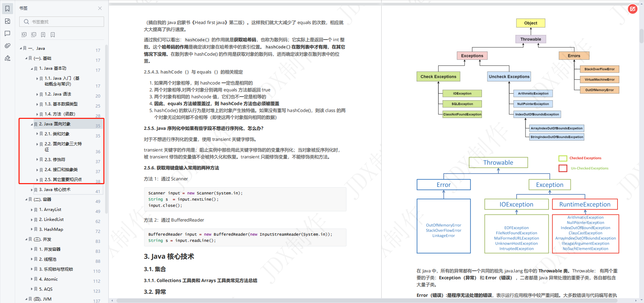This screenshot has width=644, height=303.
Task: Click heading 3. Java 核心技术 in the page
Action: (x=169, y=257)
